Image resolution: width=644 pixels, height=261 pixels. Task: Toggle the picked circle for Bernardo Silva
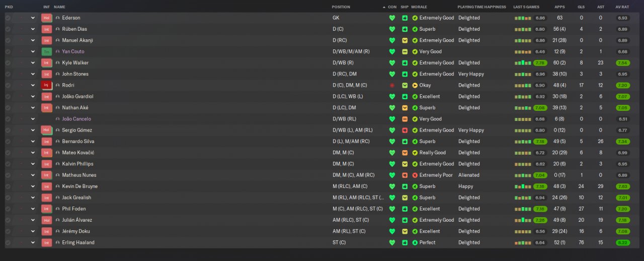tap(8, 142)
